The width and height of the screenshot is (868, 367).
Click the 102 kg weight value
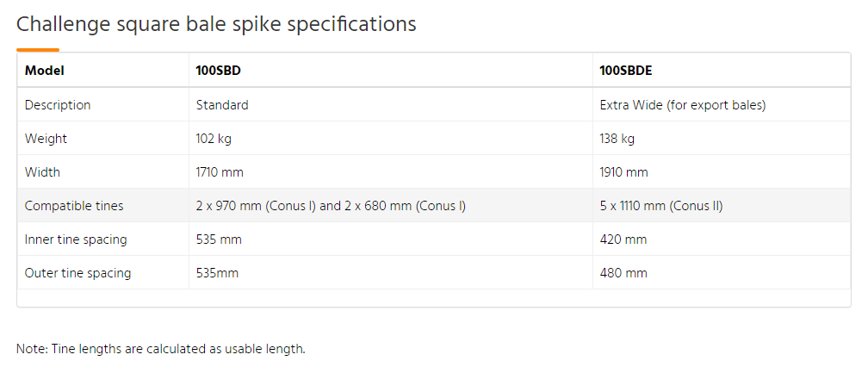(x=214, y=139)
